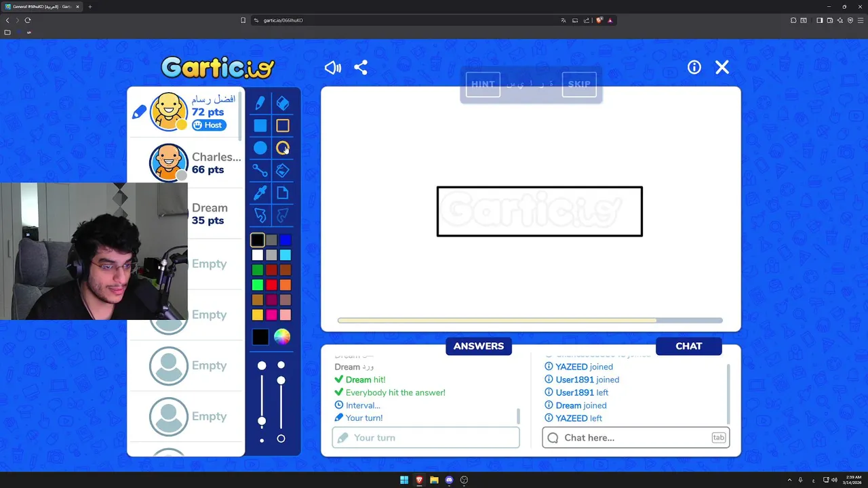Viewport: 868px width, 488px height.
Task: Pick the bright green color swatch
Action: pyautogui.click(x=258, y=285)
